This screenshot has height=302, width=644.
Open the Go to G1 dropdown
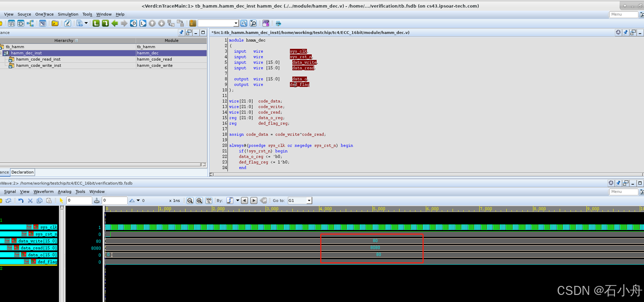tap(309, 201)
